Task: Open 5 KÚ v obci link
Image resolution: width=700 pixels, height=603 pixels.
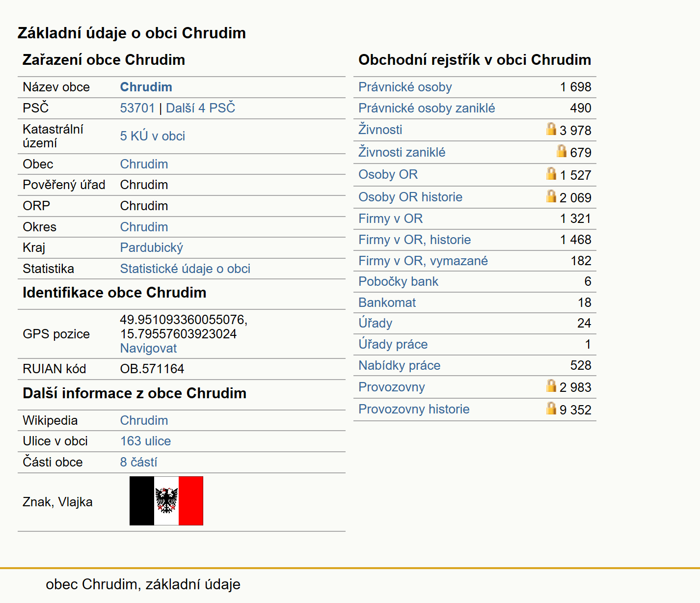Action: pos(153,136)
